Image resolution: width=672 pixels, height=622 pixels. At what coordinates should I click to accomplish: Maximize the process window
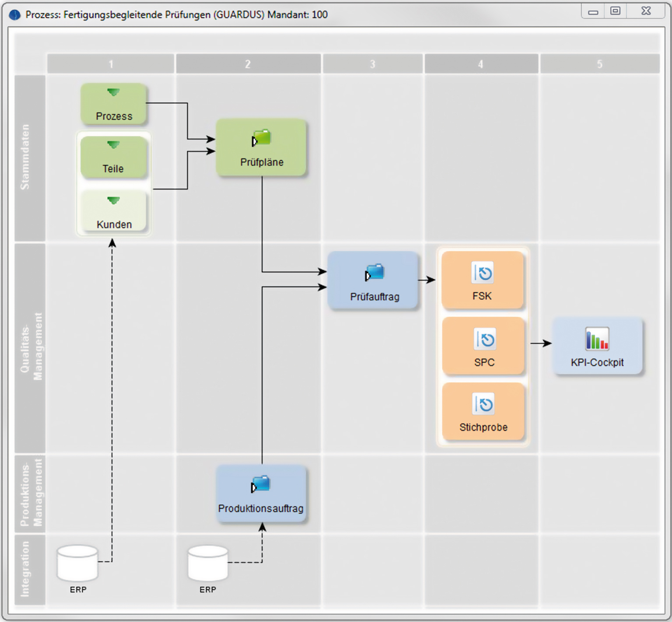(616, 11)
